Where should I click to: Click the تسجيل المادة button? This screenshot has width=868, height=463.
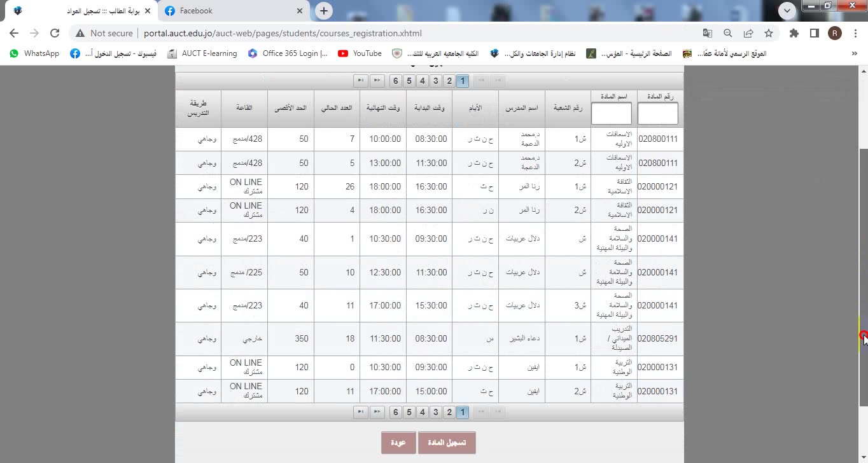coord(447,443)
